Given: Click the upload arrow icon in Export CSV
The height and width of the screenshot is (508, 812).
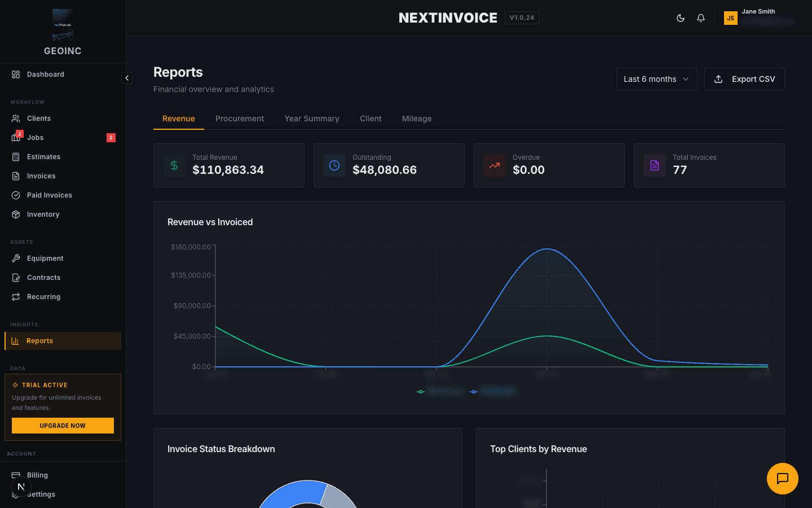Looking at the screenshot, I should (x=718, y=79).
